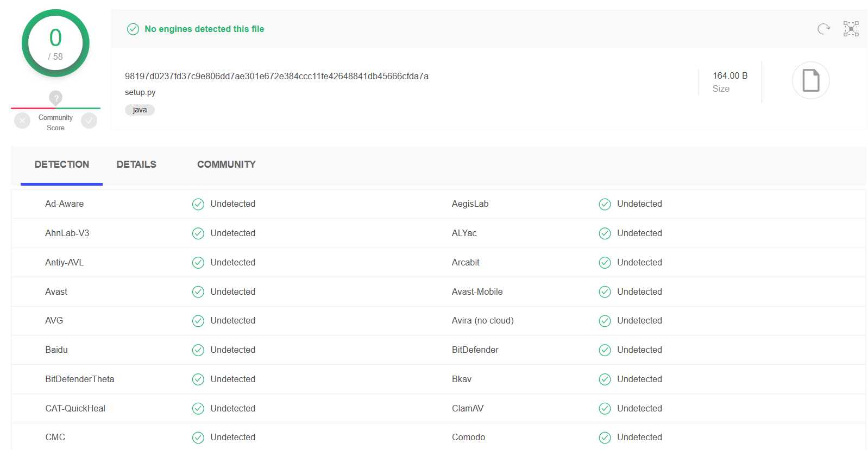Click the Ad-Aware engine name
Viewport: 868px width, 450px height.
click(x=64, y=204)
